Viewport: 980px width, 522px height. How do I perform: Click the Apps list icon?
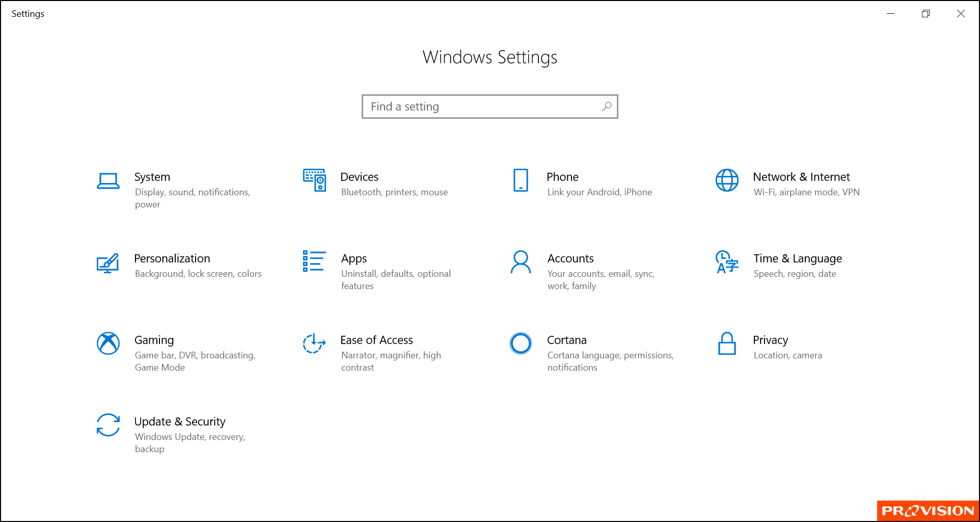pos(314,261)
